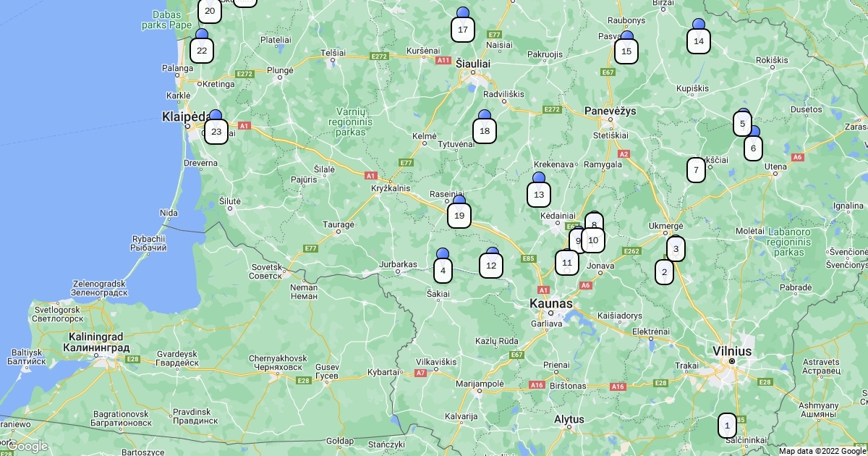The width and height of the screenshot is (868, 456).
Task: Click the Vilnius city label
Action: point(731,351)
